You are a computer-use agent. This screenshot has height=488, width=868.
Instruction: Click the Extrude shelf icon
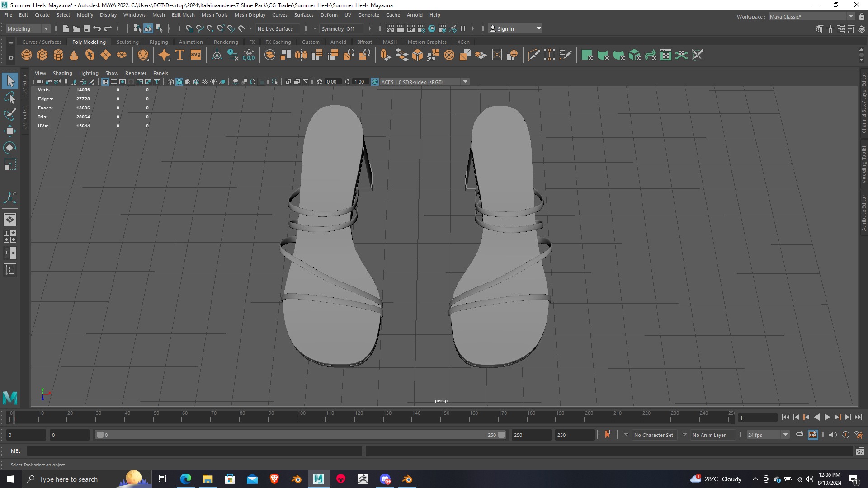click(x=386, y=55)
